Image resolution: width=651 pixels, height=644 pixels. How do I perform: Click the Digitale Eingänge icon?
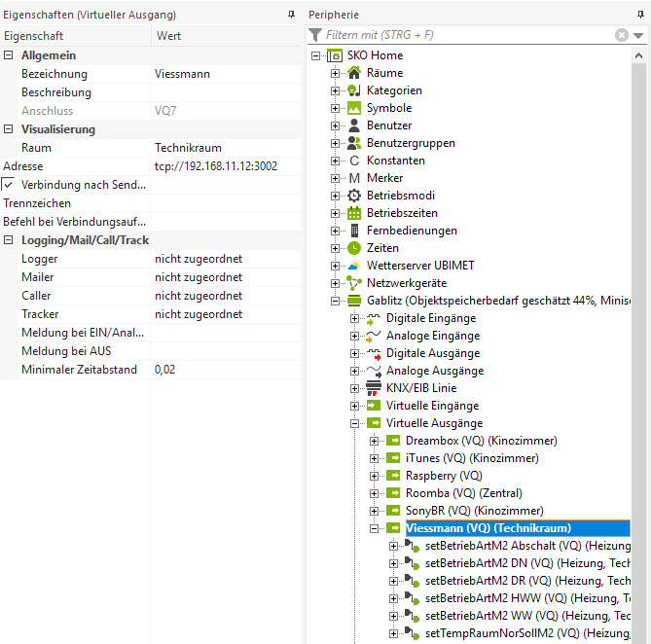(x=374, y=318)
